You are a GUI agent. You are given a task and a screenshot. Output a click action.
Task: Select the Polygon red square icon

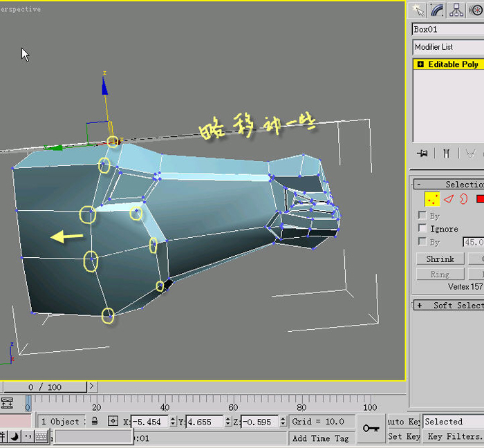[480, 199]
